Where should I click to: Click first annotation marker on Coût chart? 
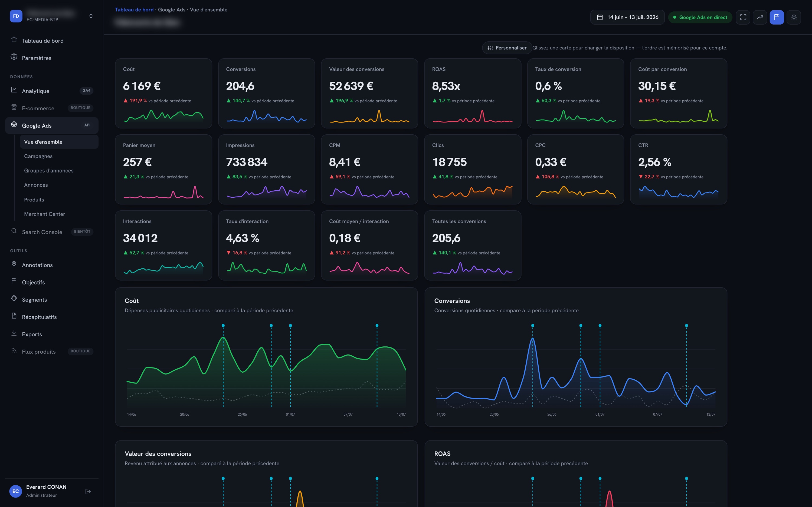point(223,326)
